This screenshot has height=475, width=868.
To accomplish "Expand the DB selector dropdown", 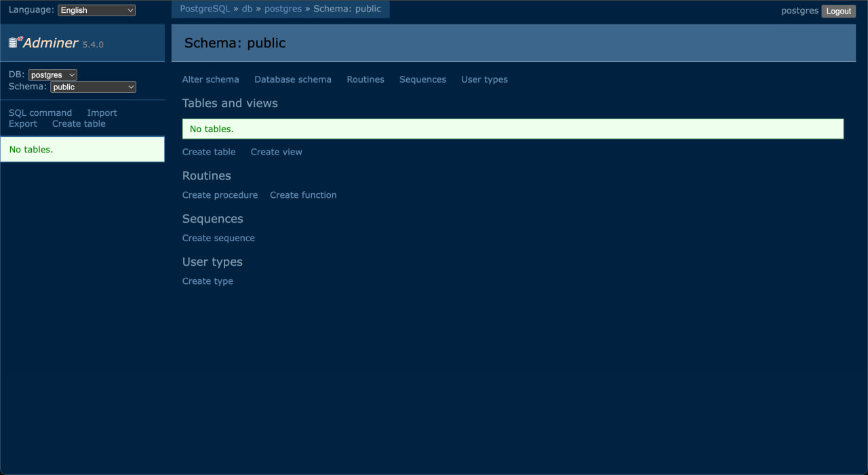I will 52,75.
